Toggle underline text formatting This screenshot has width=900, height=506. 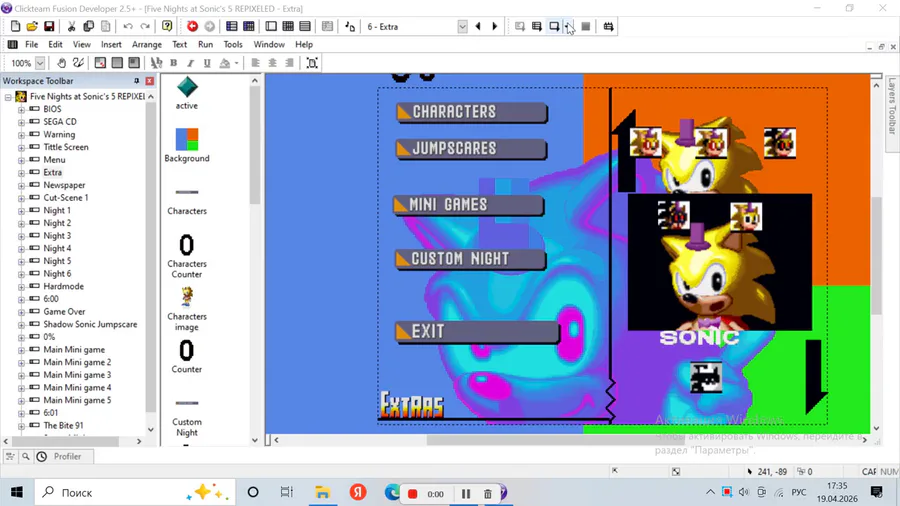click(207, 63)
